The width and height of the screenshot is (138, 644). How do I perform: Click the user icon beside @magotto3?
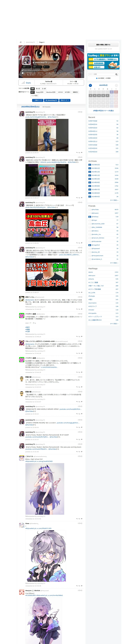[x=90, y=245]
